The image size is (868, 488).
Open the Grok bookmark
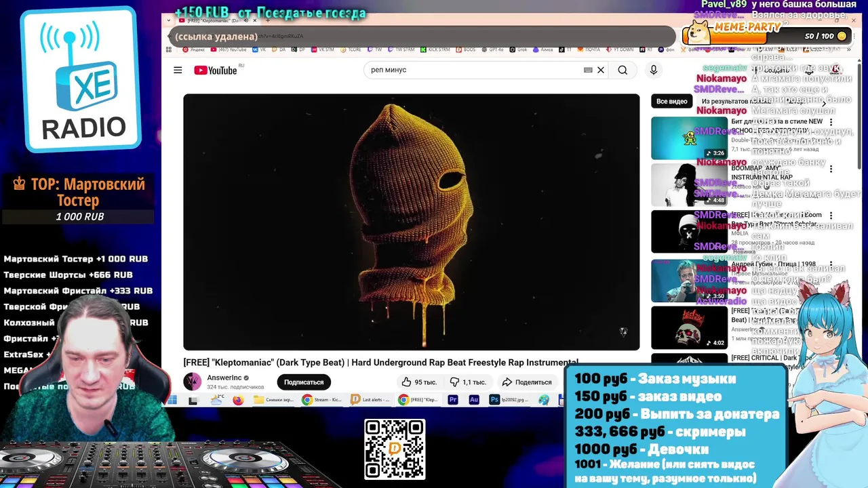tap(517, 49)
